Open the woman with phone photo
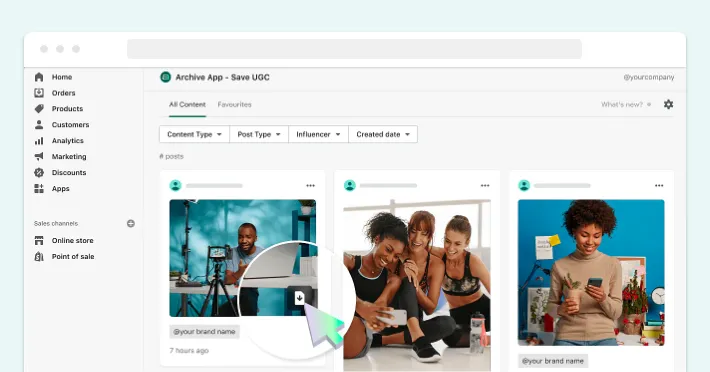Viewport: 710px width, 372px height. [591, 272]
